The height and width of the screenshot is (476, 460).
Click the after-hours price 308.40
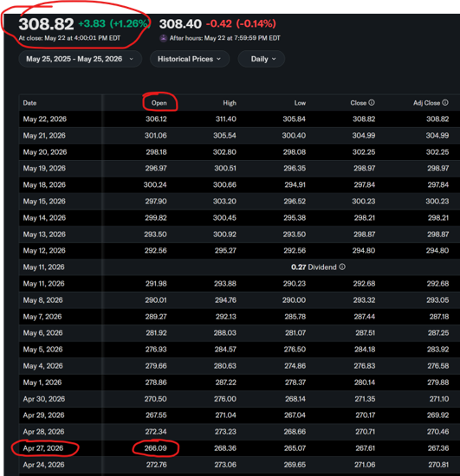180,23
